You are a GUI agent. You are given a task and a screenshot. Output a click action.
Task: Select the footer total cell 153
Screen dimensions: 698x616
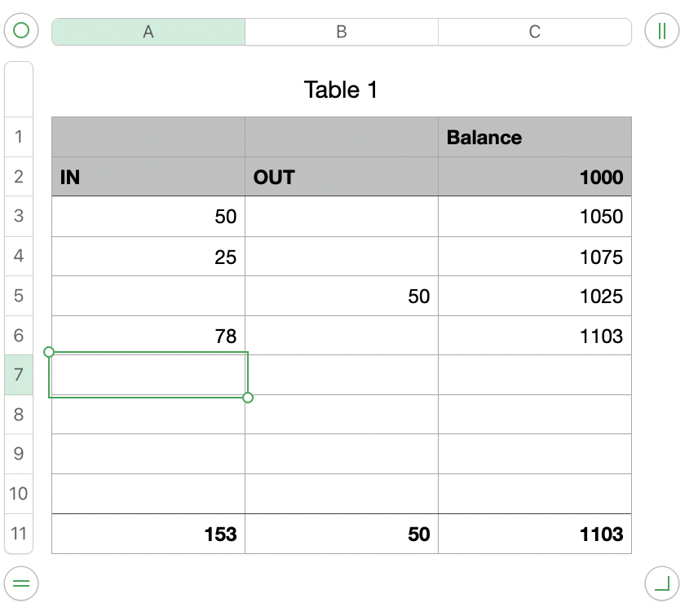148,534
